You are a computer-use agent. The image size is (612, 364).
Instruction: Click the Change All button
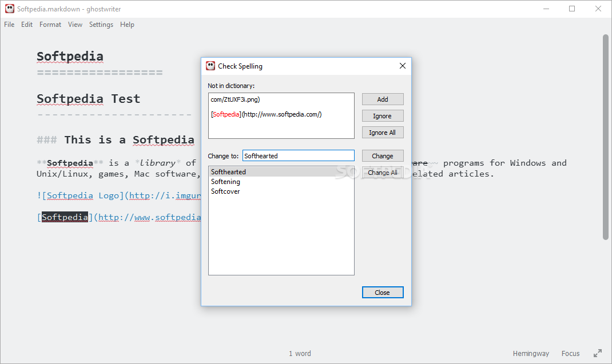[x=383, y=173]
